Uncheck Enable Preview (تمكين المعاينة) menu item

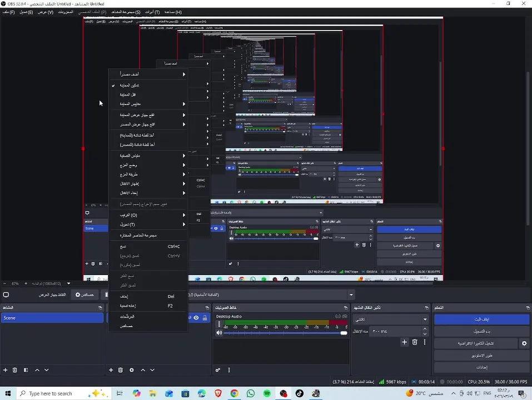(x=148, y=86)
